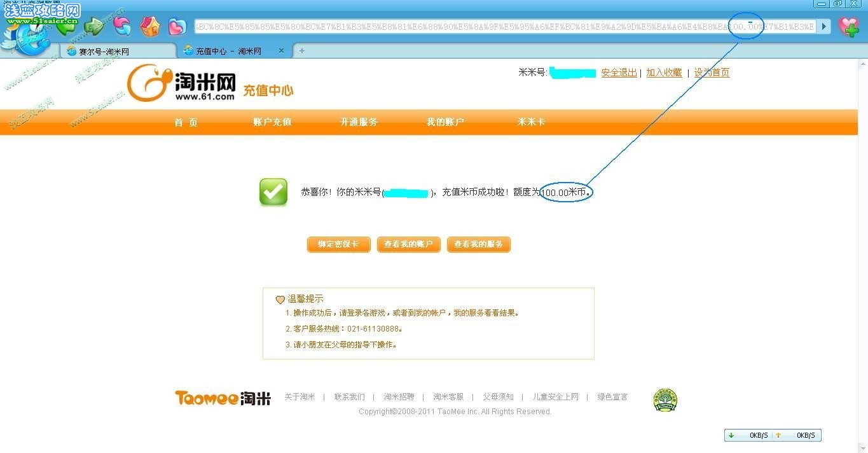Click the copyright 2008-2011 TaoMee Inc. text

click(455, 412)
